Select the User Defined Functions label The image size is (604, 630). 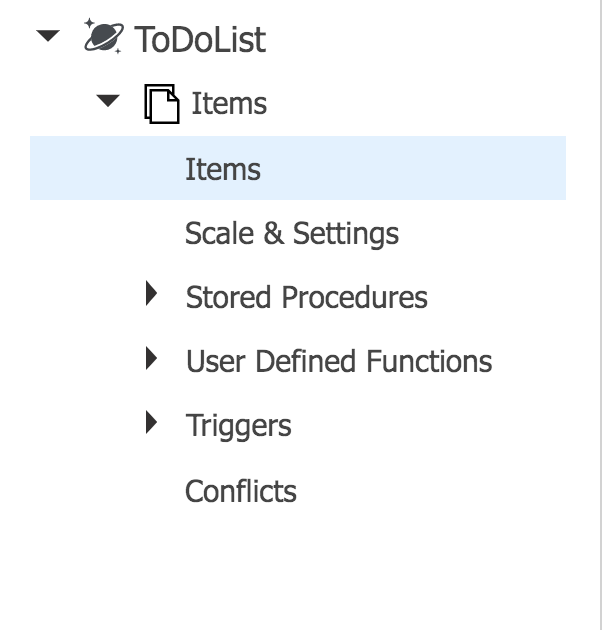[x=338, y=361]
